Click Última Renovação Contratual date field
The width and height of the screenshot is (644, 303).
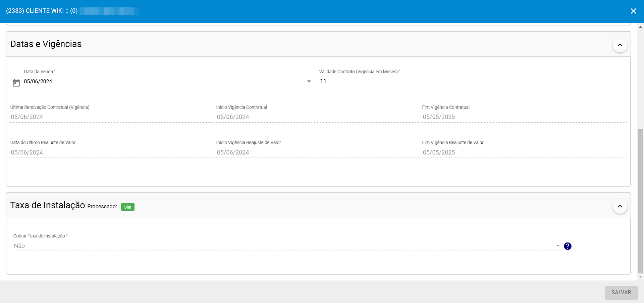point(111,117)
